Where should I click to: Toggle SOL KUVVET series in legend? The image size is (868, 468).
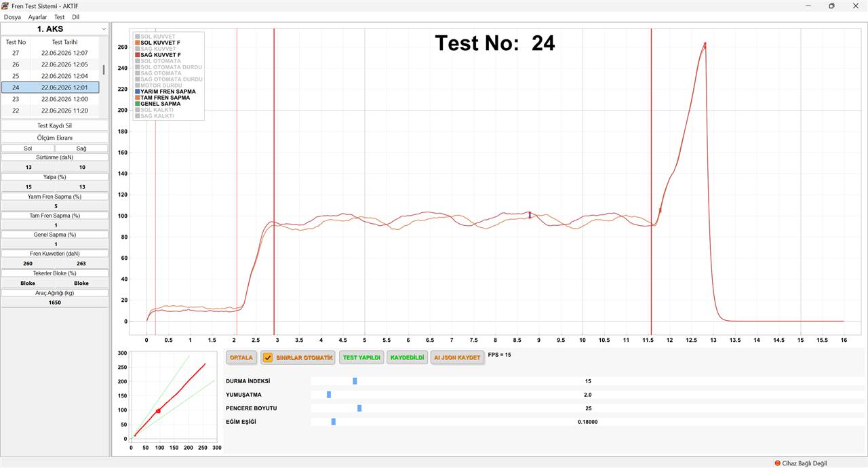pyautogui.click(x=155, y=36)
